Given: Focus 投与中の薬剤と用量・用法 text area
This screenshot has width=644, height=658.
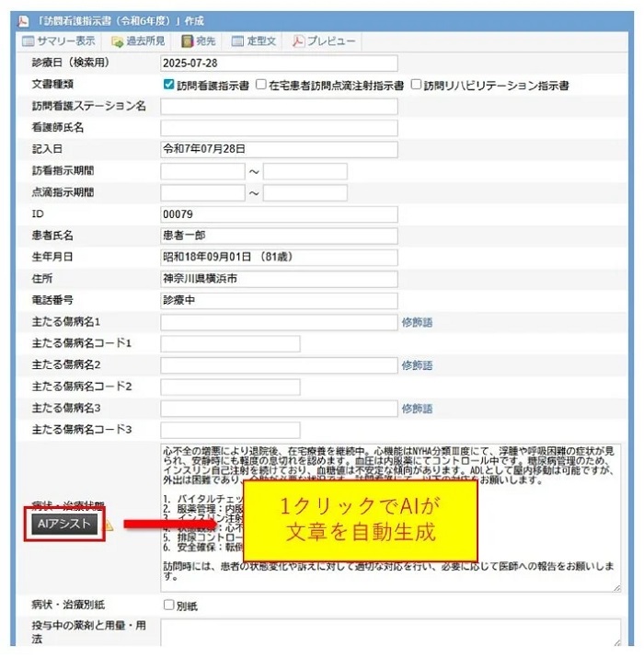Looking at the screenshot, I should pyautogui.click(x=391, y=633).
